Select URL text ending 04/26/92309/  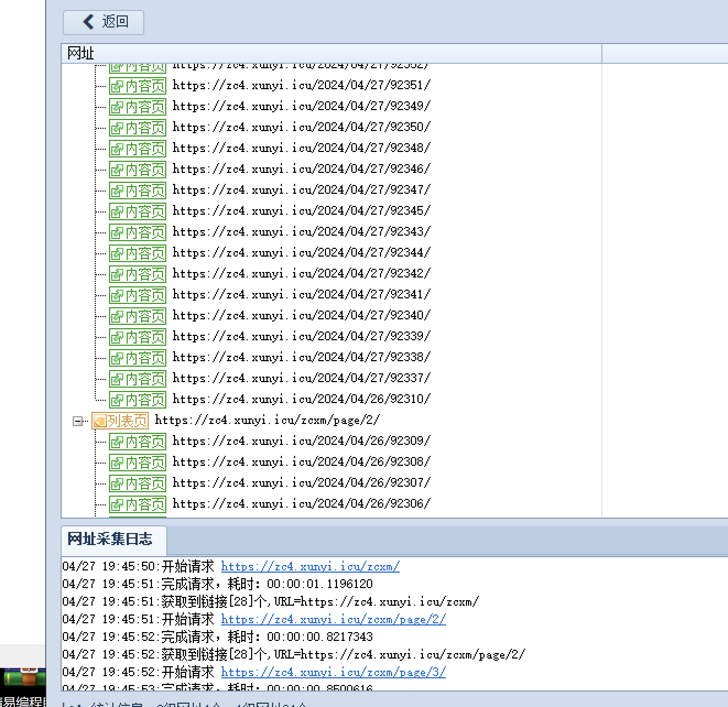[x=301, y=441]
